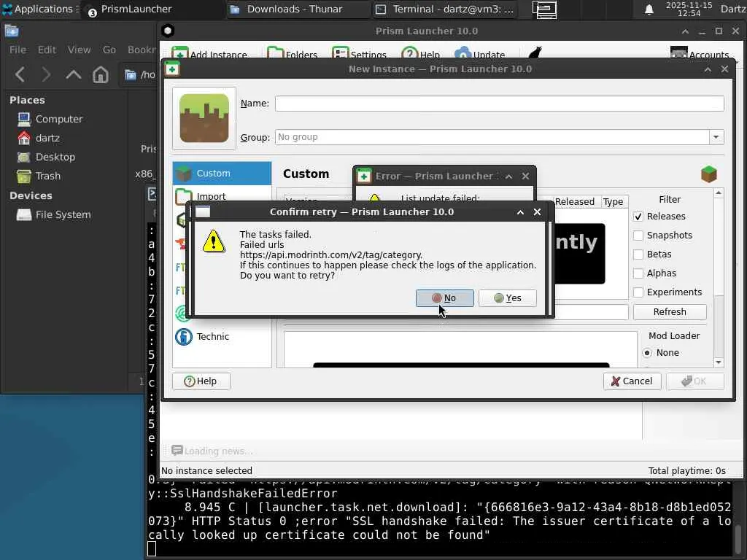Enable the Betas filter checkbox

[638, 254]
